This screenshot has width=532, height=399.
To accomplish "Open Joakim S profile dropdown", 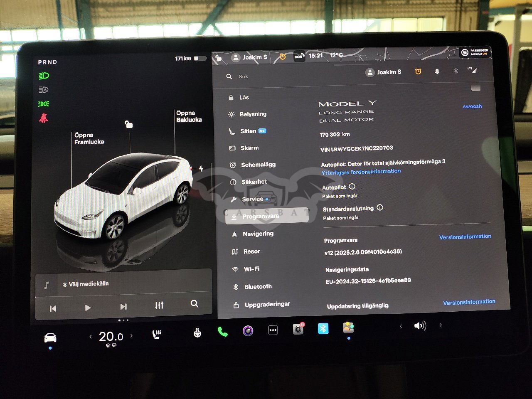I will click(383, 72).
